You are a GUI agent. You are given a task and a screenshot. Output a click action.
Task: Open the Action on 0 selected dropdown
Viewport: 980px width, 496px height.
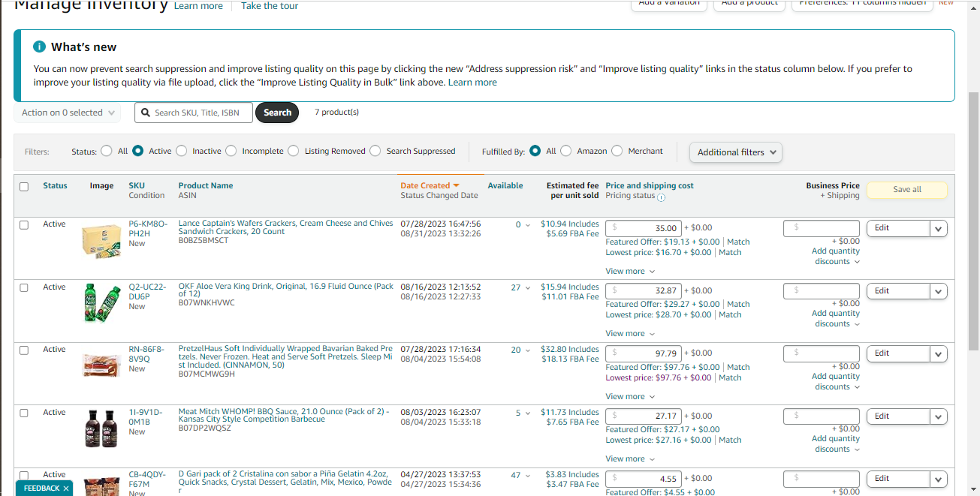click(x=67, y=113)
